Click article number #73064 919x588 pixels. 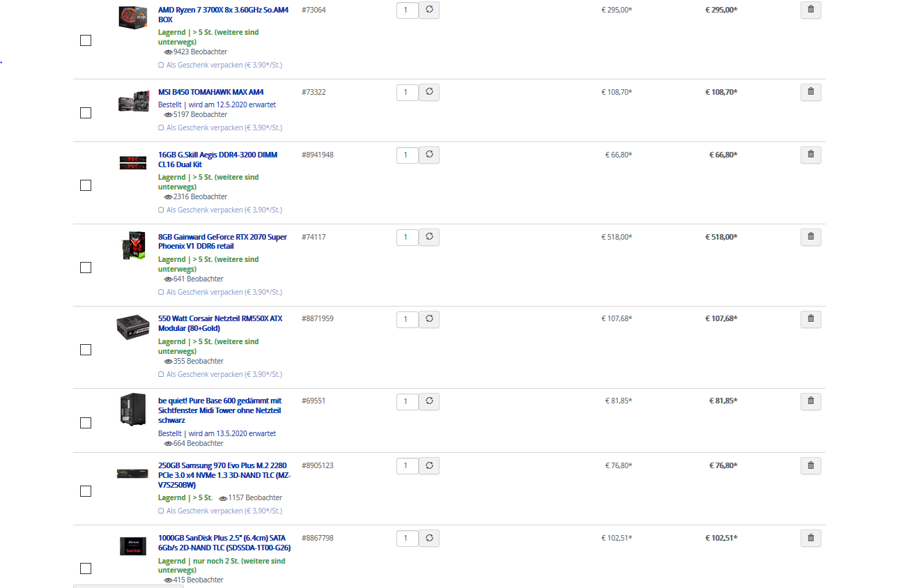point(314,10)
